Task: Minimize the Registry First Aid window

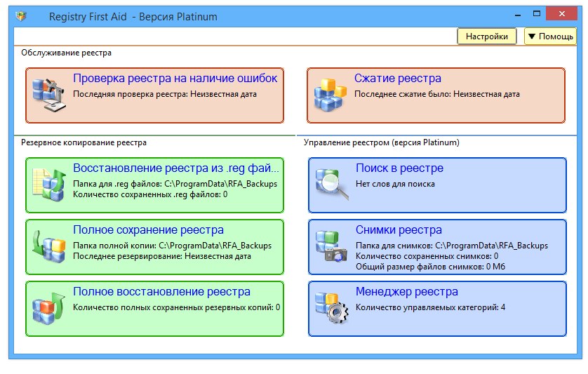Action: click(518, 14)
